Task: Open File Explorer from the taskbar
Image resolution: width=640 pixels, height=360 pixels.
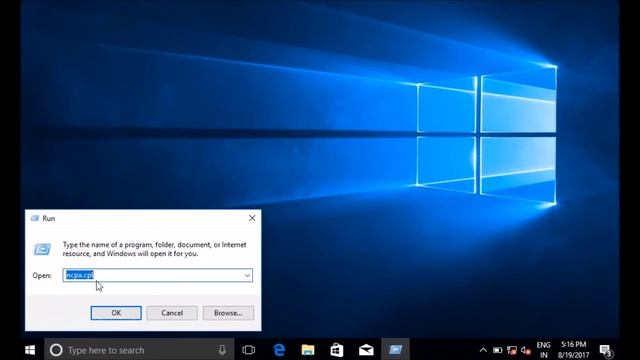Action: tap(308, 350)
